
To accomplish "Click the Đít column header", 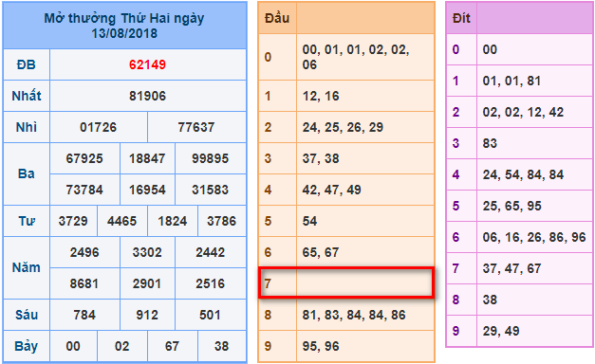I will (x=461, y=18).
